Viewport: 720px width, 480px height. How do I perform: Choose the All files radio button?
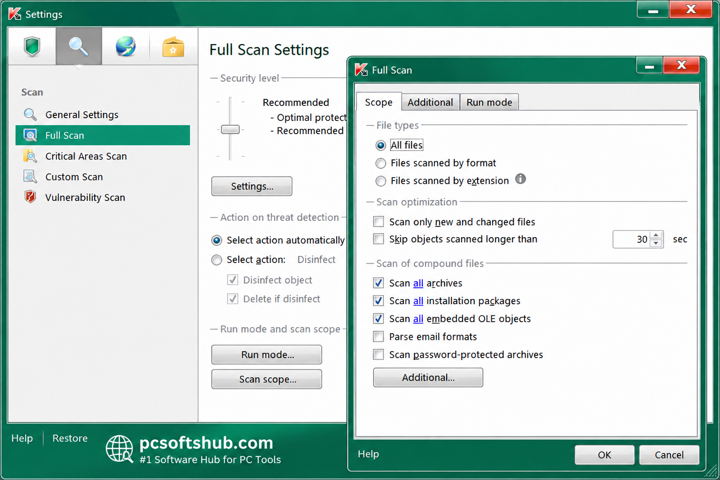point(380,146)
